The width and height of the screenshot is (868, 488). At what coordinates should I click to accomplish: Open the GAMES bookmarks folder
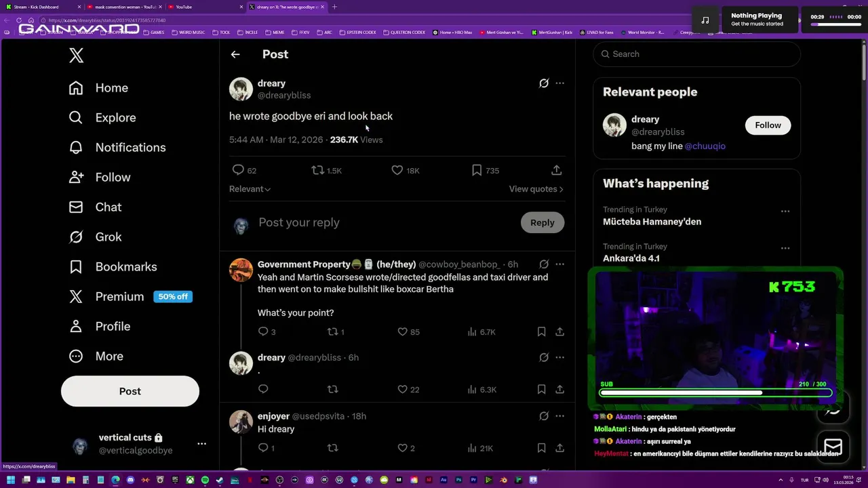click(153, 33)
